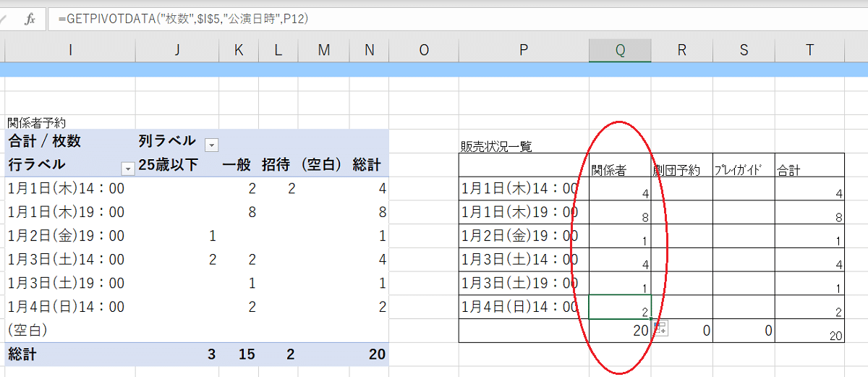This screenshot has width=868, height=377.
Task: Select column N header
Action: pyautogui.click(x=370, y=49)
